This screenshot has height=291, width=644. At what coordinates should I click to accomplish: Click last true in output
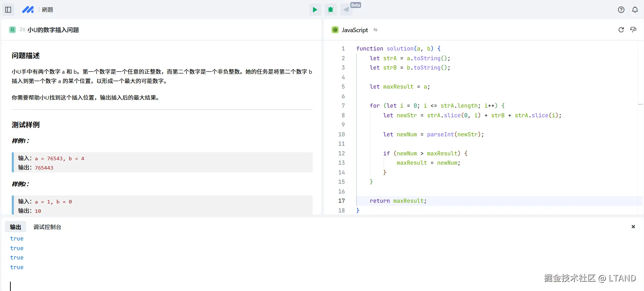(x=17, y=267)
